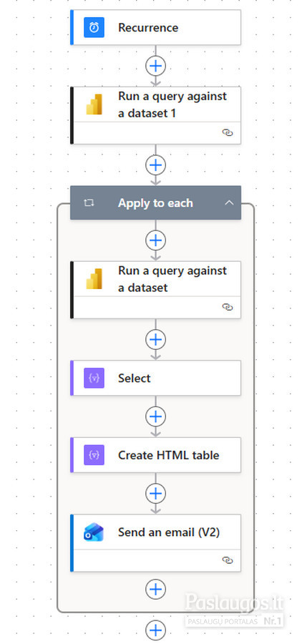Click connection link icon on inner dataset query
This screenshot has height=644, width=302.
[x=228, y=307]
